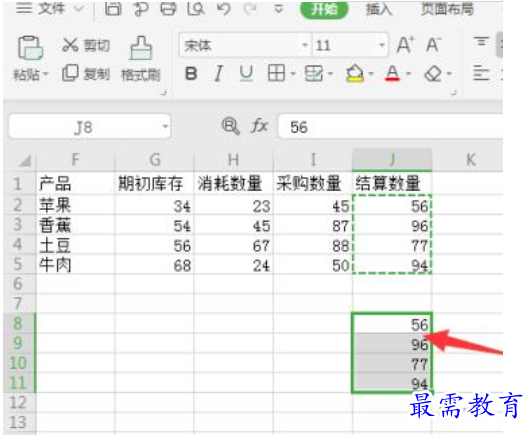The image size is (531, 437).
Task: Click the Undo arrow icon
Action: (224, 8)
